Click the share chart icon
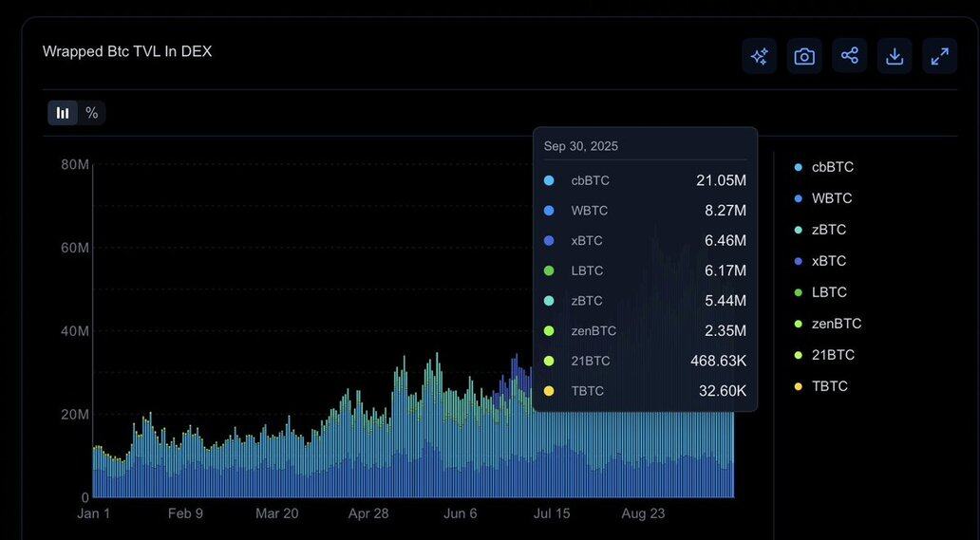 849,56
